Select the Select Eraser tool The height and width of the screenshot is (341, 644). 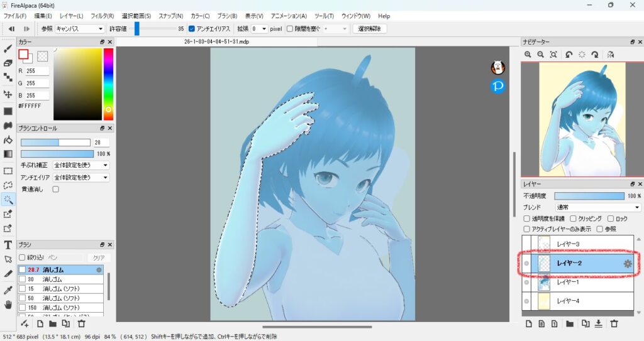[8, 229]
